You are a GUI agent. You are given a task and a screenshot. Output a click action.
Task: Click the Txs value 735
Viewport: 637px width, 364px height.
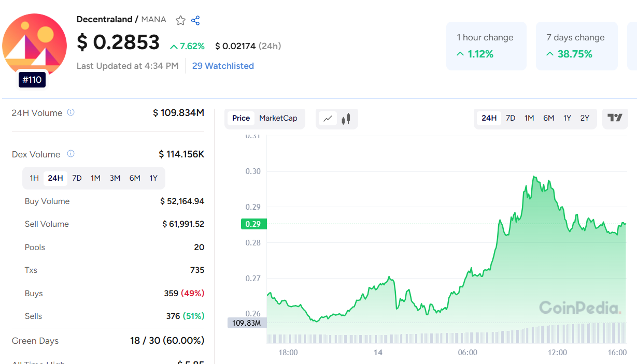point(197,270)
